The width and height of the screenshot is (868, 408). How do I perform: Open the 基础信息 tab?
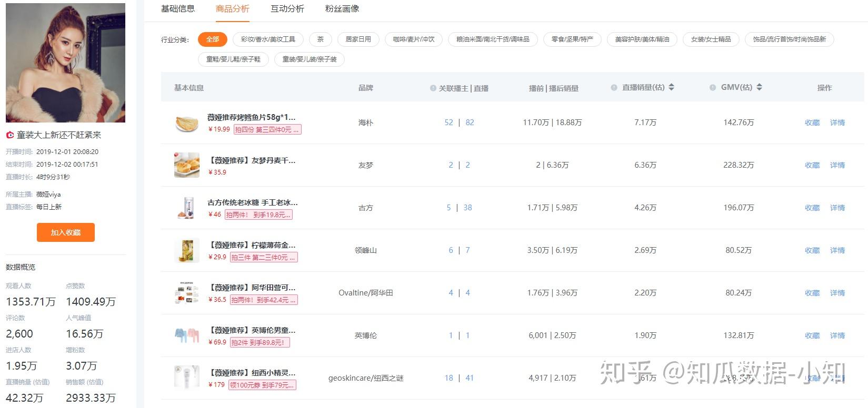tap(178, 9)
